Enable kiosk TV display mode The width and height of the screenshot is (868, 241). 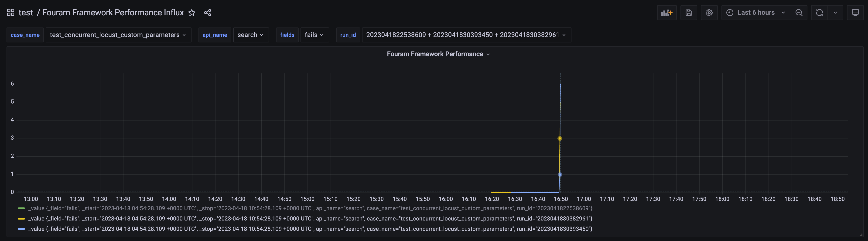click(x=855, y=13)
